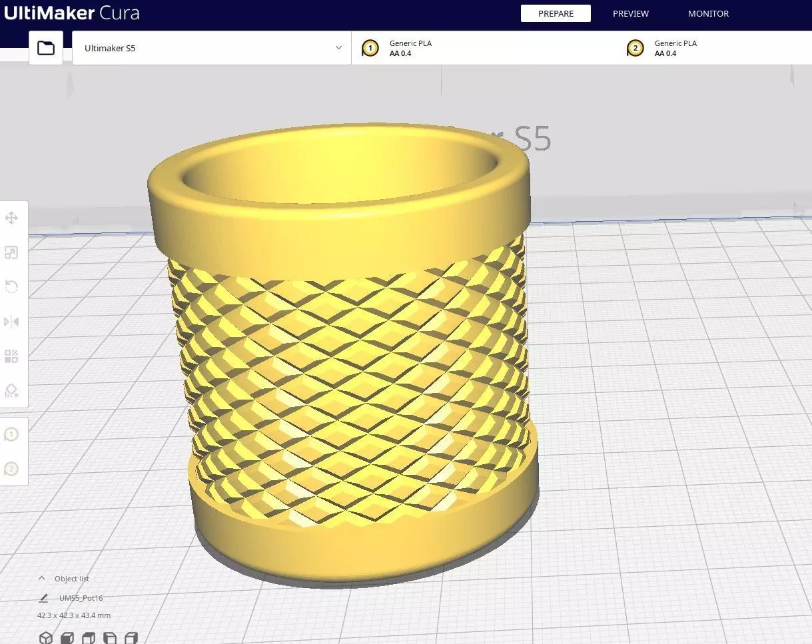This screenshot has width=812, height=644.
Task: Switch to the MONITOR stage
Action: 708,13
